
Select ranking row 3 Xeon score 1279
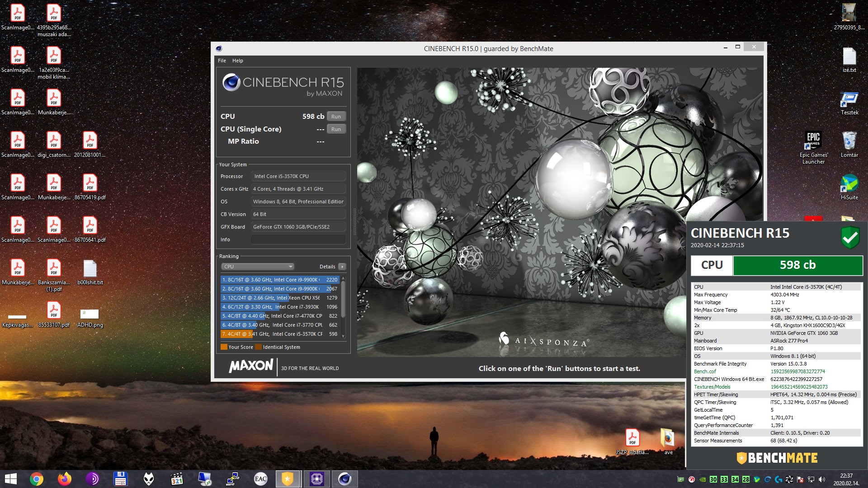(280, 298)
